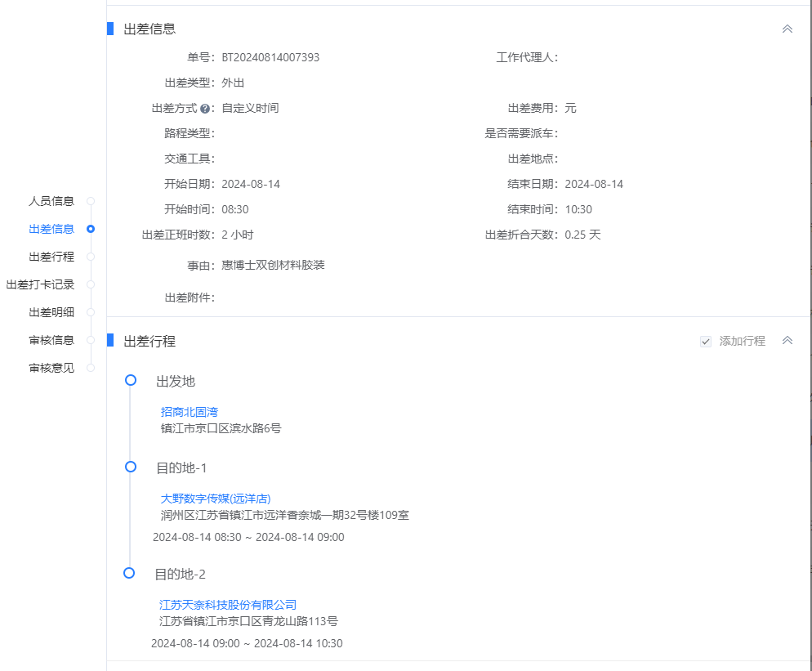Select the 目的地-2 timeline node circle
Image resolution: width=812 pixels, height=671 pixels.
click(x=129, y=573)
